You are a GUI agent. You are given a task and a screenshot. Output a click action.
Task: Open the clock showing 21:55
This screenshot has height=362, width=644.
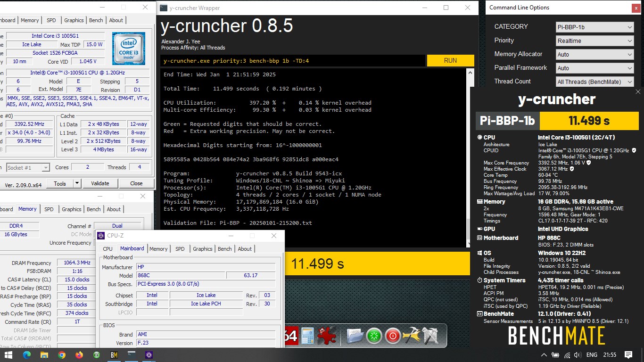tap(609, 355)
